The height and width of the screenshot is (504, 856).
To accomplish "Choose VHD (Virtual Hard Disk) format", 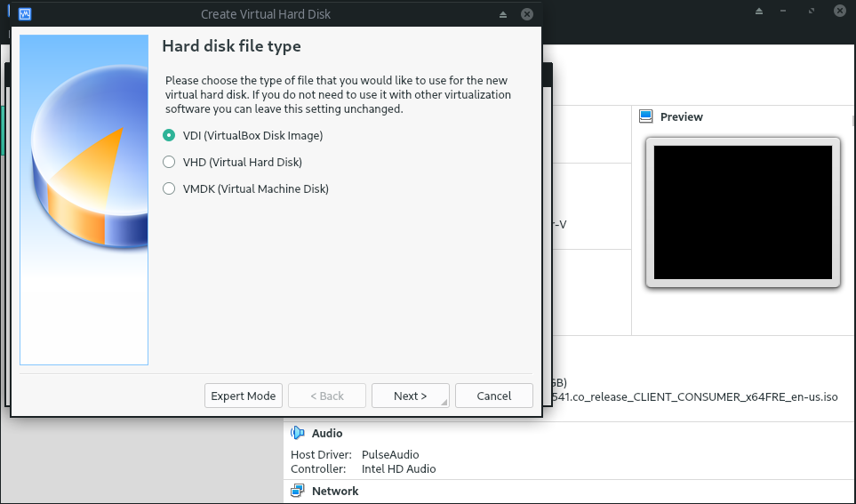I will [169, 163].
